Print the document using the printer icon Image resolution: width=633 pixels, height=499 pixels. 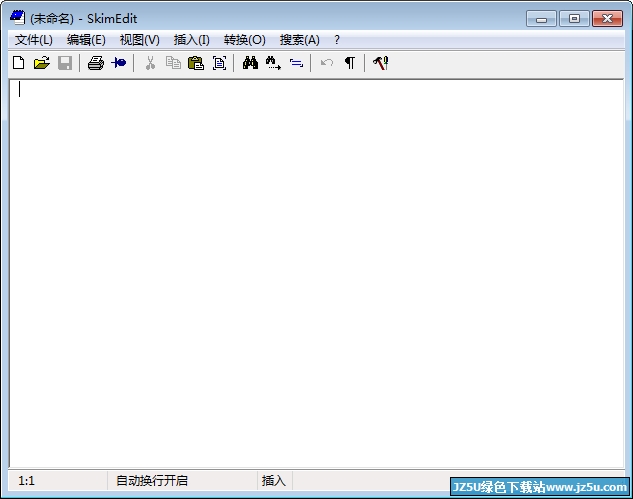(96, 63)
